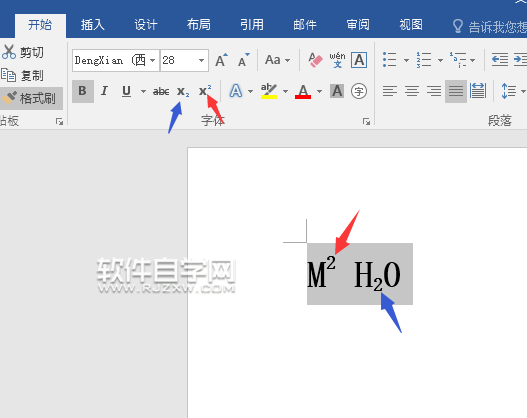Image resolution: width=527 pixels, height=418 pixels.
Task: Toggle underline formatting
Action: [126, 91]
